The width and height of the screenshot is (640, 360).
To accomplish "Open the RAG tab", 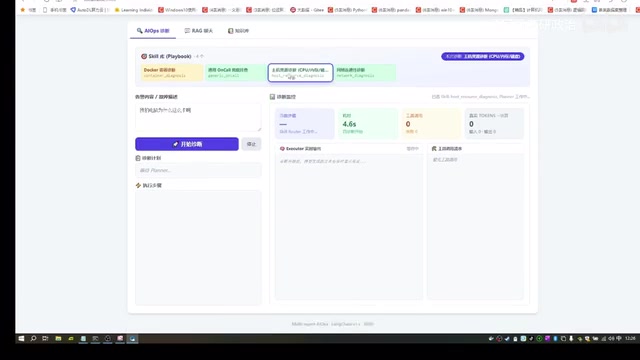I will 198,31.
